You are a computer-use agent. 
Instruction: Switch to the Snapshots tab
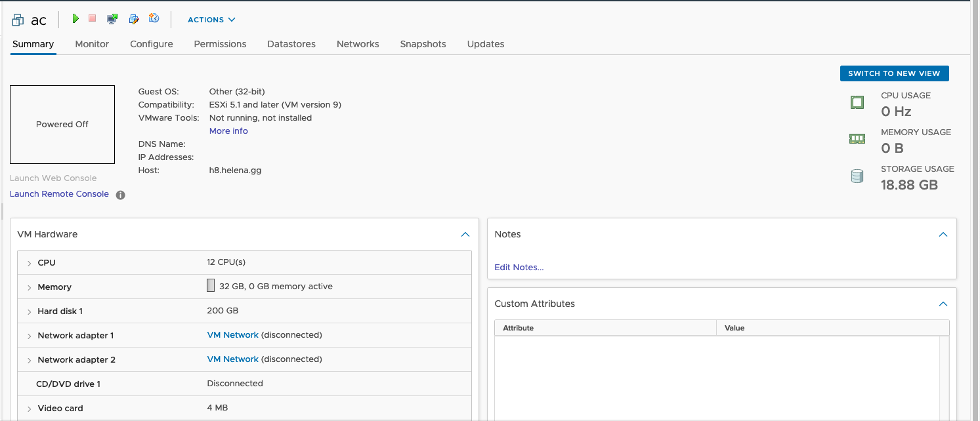[423, 44]
